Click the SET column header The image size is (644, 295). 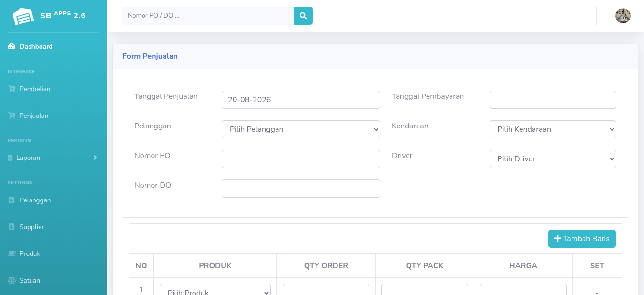click(597, 266)
